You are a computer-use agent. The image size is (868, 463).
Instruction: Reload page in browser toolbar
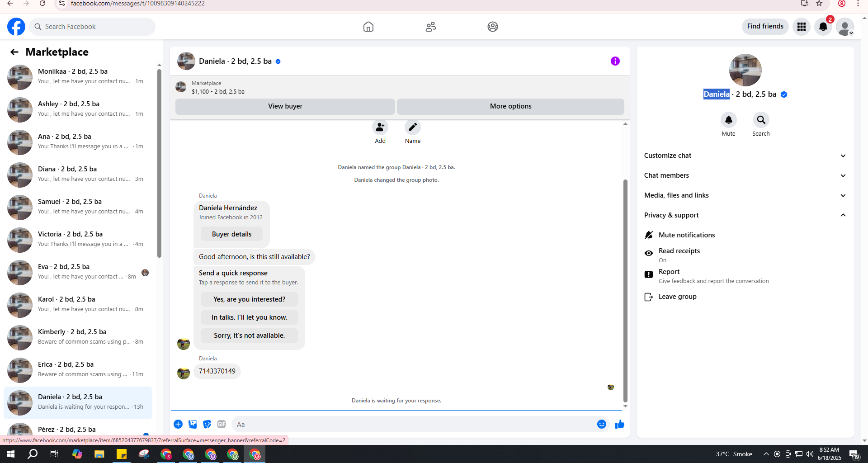[x=42, y=4]
